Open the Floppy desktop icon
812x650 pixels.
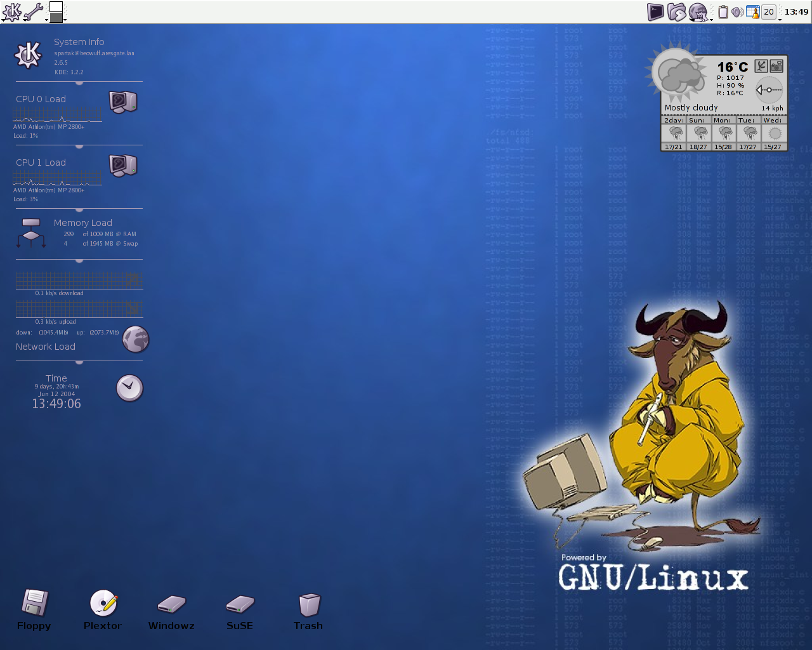34,603
